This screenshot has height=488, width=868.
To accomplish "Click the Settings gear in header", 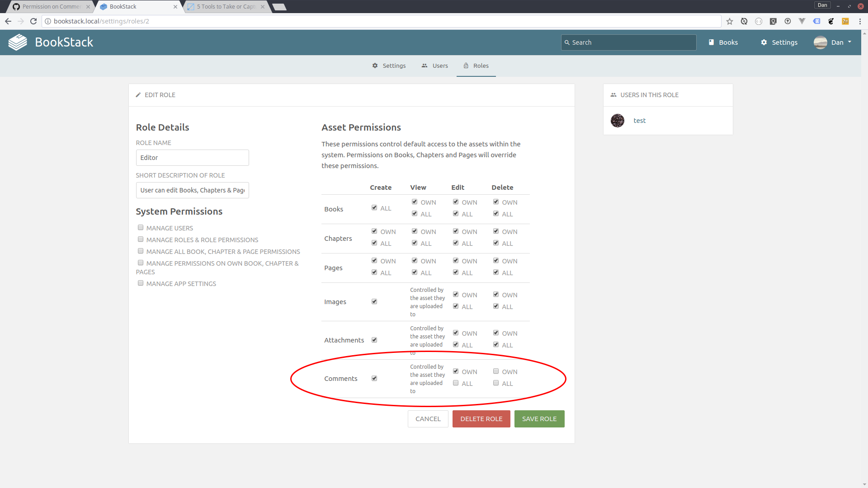I will pyautogui.click(x=764, y=42).
